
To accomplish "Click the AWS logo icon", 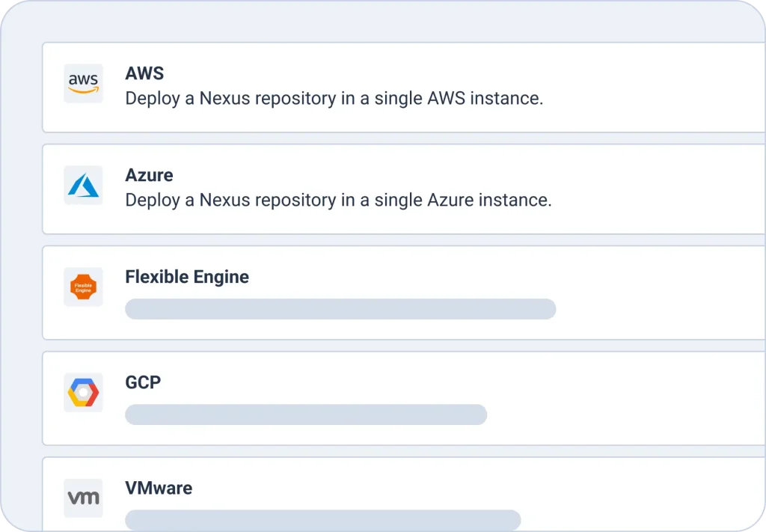I will [83, 83].
